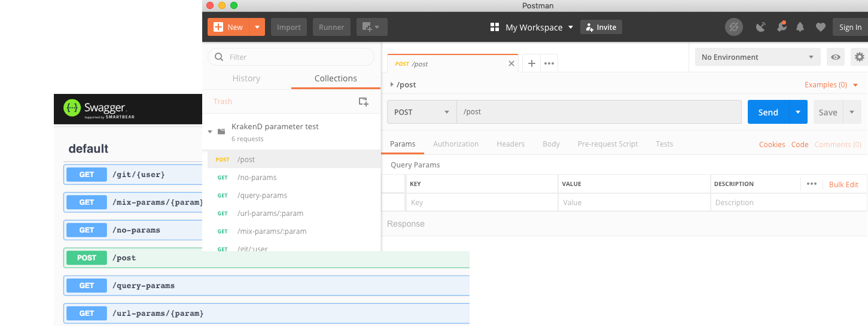Open the Cookies link
868x326 pixels.
pyautogui.click(x=772, y=145)
